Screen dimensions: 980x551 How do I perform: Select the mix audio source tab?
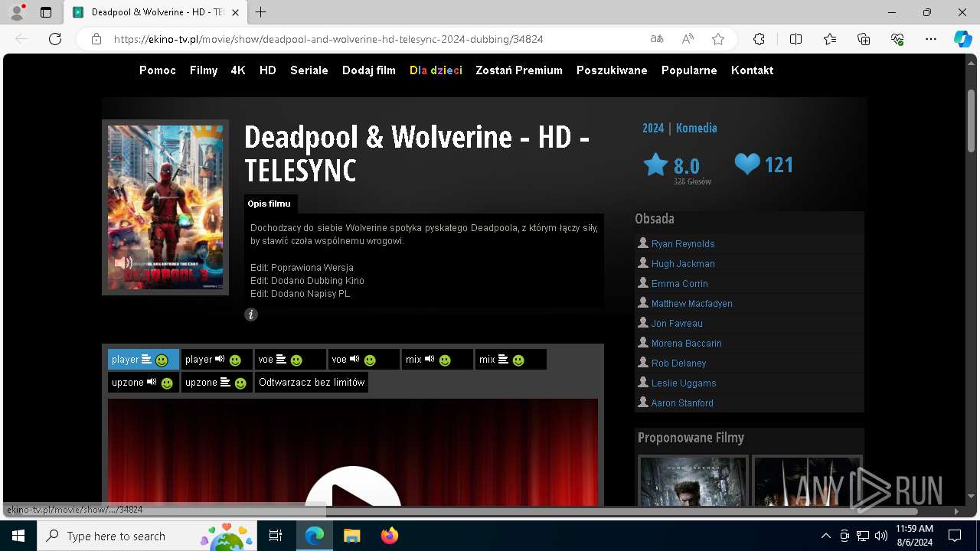(x=437, y=360)
